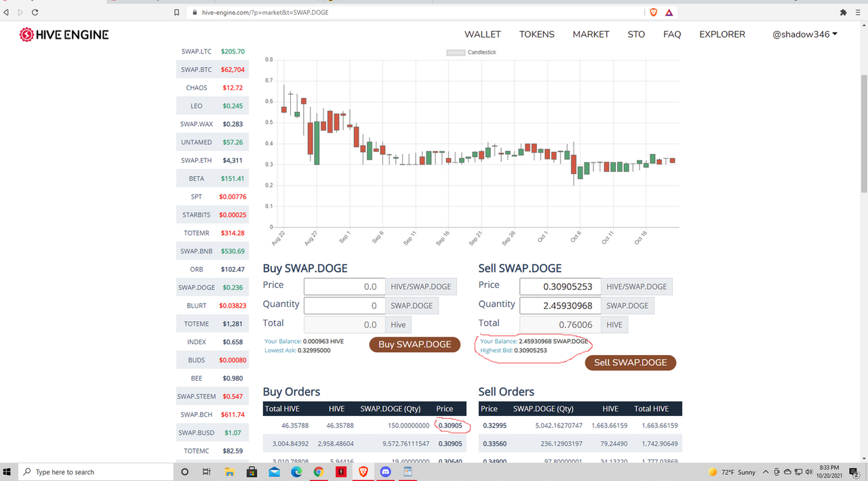The width and height of the screenshot is (868, 481).
Task: Open the TOKENS page
Action: coord(536,34)
